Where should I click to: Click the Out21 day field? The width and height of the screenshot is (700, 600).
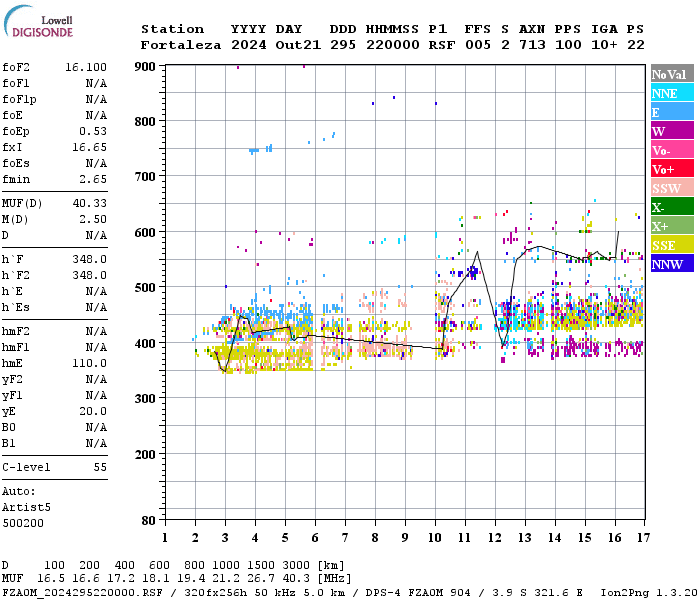pyautogui.click(x=298, y=45)
